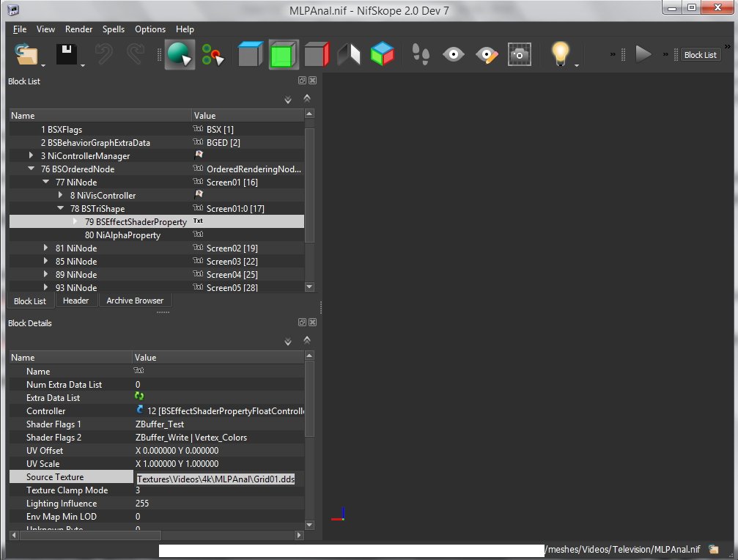Toggle the perspective flip view icon

pos(349,55)
